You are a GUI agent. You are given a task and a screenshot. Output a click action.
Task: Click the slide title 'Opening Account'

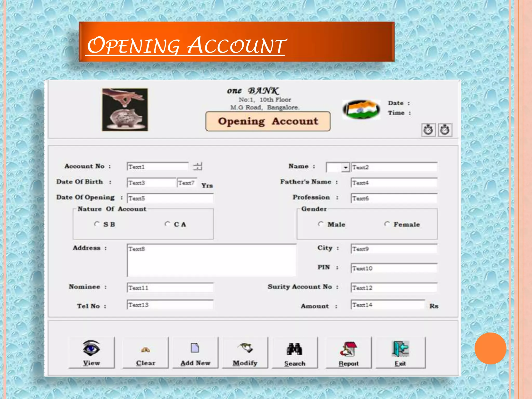[186, 46]
